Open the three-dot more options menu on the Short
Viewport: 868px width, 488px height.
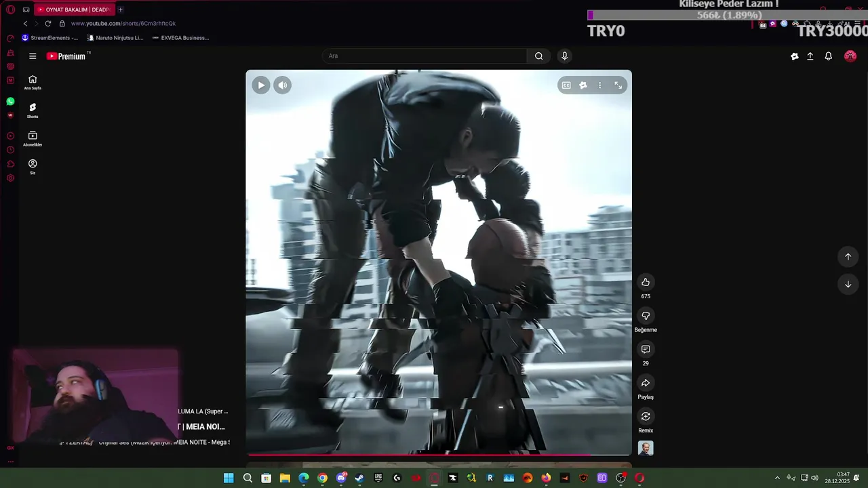[599, 85]
